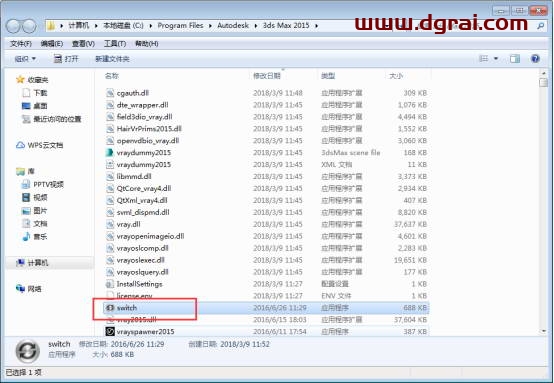Viewport: 554px width, 383px height.
Task: Toggle the preview pane icon
Action: point(515,59)
